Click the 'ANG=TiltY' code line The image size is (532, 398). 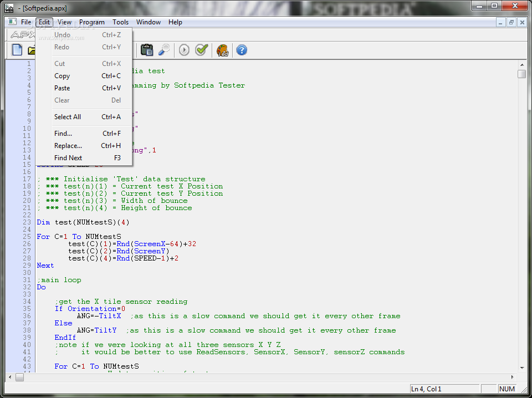pyautogui.click(x=96, y=330)
